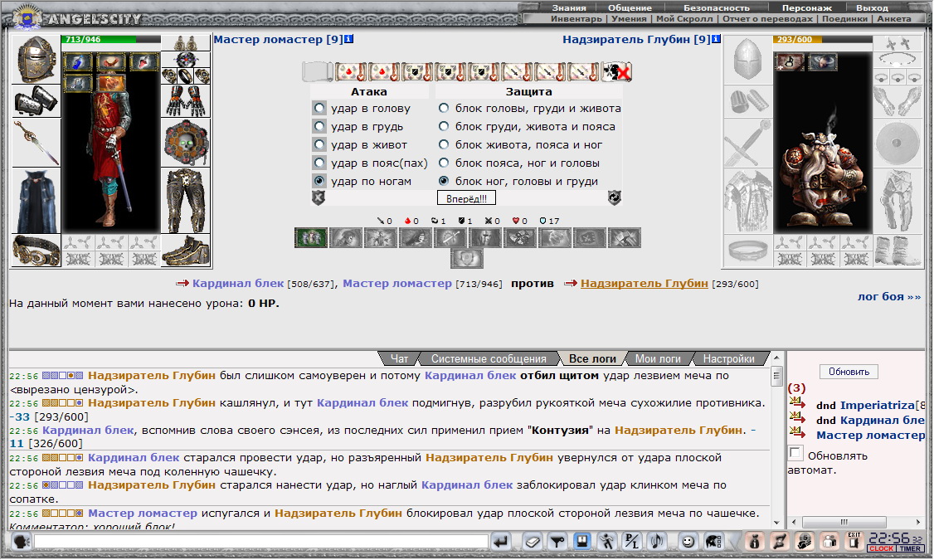Click the CLOCK label under the time

pyautogui.click(x=881, y=548)
